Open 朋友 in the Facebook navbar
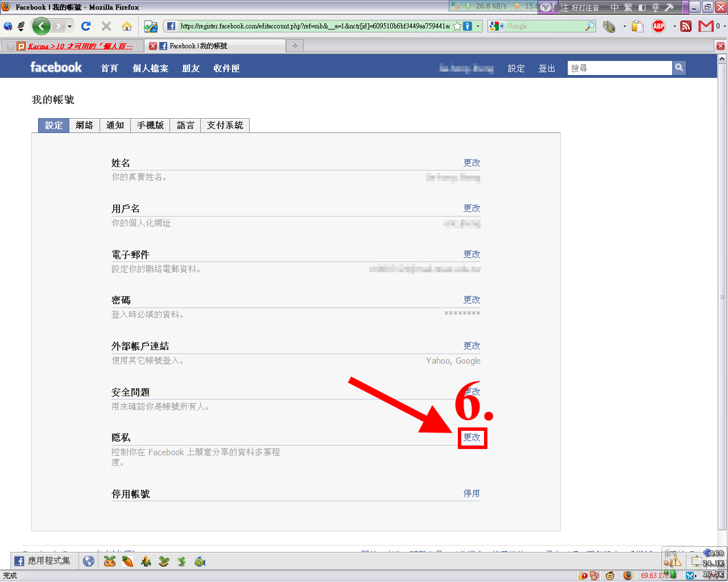This screenshot has height=582, width=728. click(x=191, y=68)
